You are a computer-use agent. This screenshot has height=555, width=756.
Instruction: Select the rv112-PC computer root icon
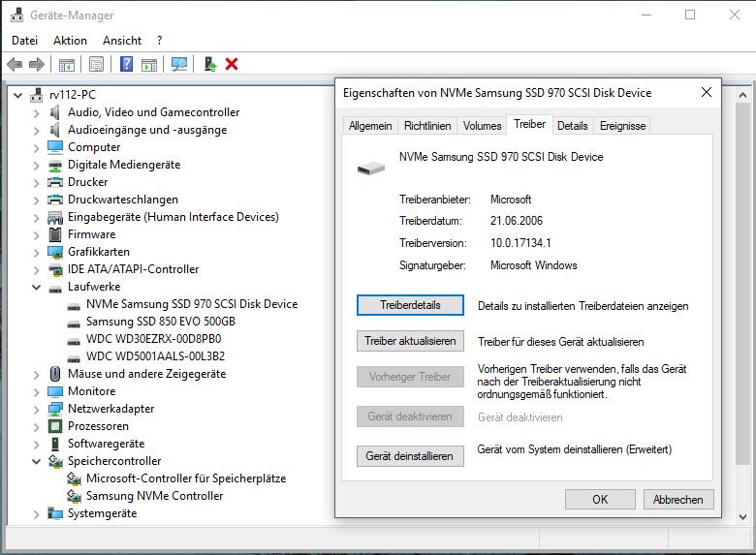click(37, 95)
